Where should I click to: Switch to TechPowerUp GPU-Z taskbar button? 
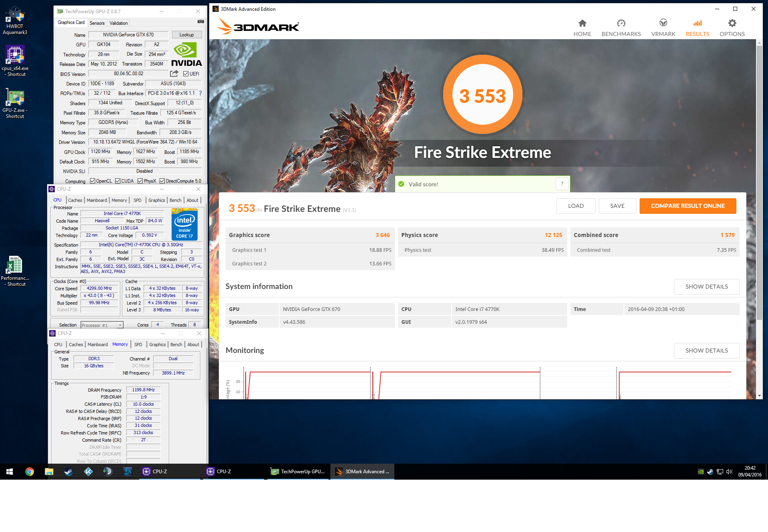pos(299,472)
